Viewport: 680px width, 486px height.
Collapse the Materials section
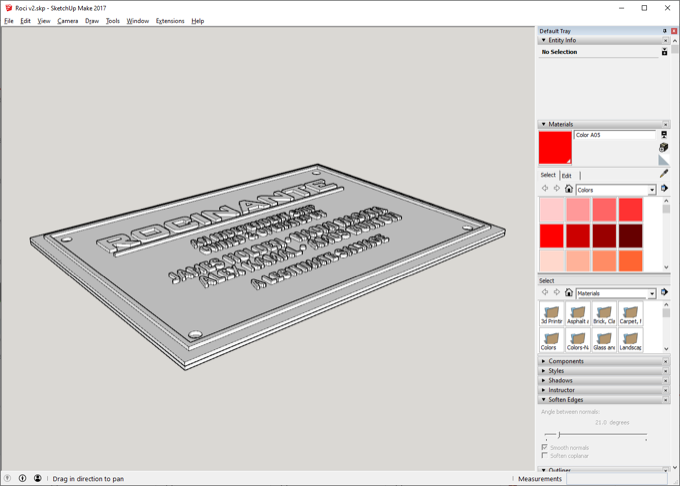(x=543, y=124)
